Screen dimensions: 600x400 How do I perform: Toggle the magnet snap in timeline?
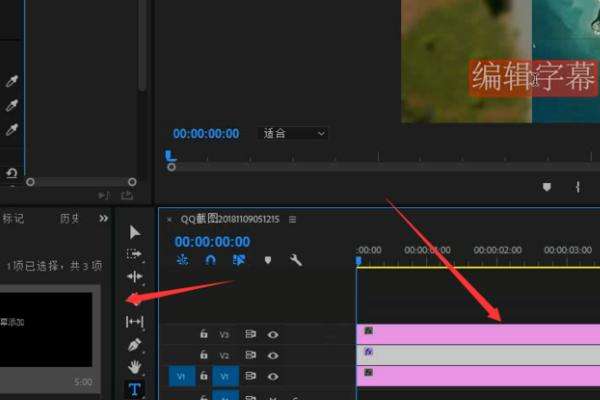coord(211,260)
